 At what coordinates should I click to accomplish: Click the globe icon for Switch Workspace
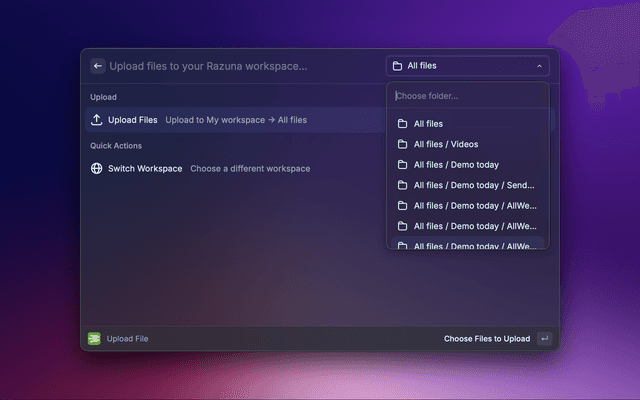pyautogui.click(x=97, y=168)
